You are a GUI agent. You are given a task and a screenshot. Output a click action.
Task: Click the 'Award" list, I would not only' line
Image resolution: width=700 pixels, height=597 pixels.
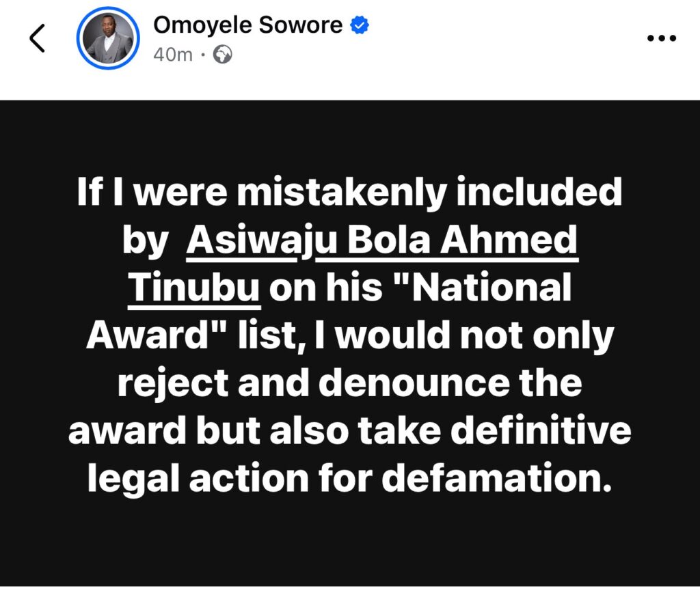point(350,335)
